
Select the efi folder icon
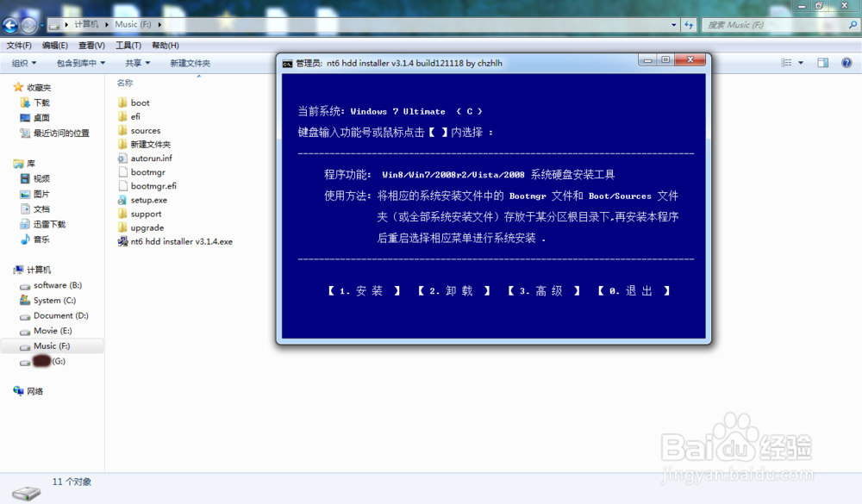pyautogui.click(x=122, y=116)
